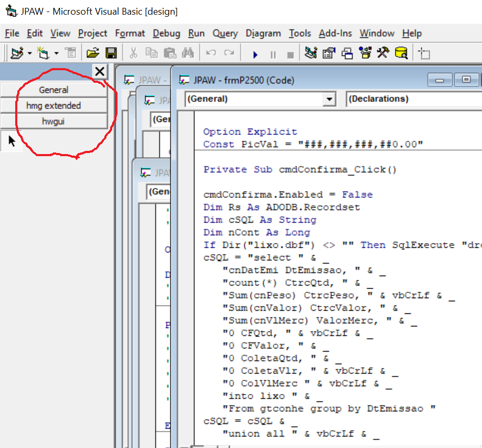The width and height of the screenshot is (482, 448).
Task: Open the Project Explorer toolbar icon
Action: (311, 53)
